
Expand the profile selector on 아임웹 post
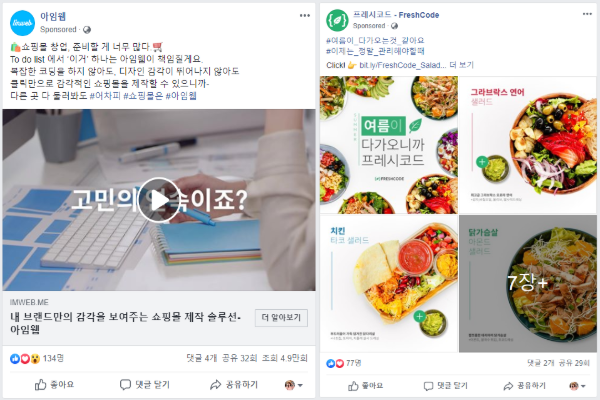tap(294, 385)
